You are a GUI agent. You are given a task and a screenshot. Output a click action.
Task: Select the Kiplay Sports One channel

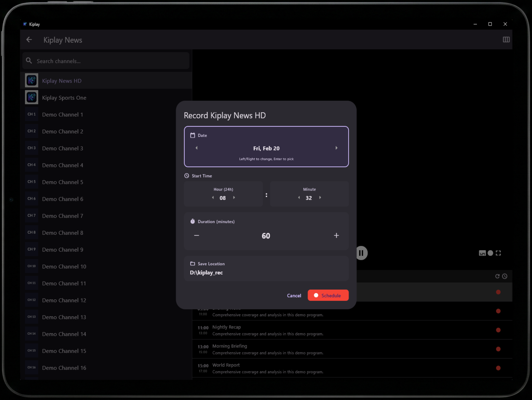(x=64, y=97)
